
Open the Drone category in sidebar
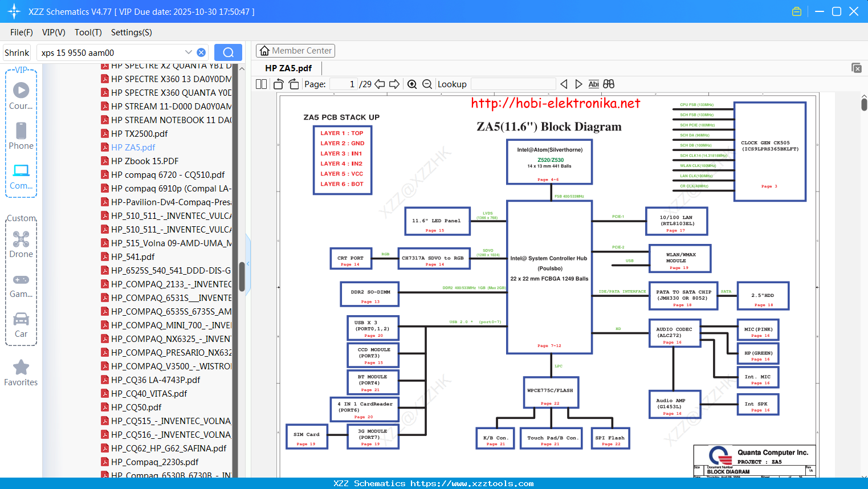tap(21, 244)
